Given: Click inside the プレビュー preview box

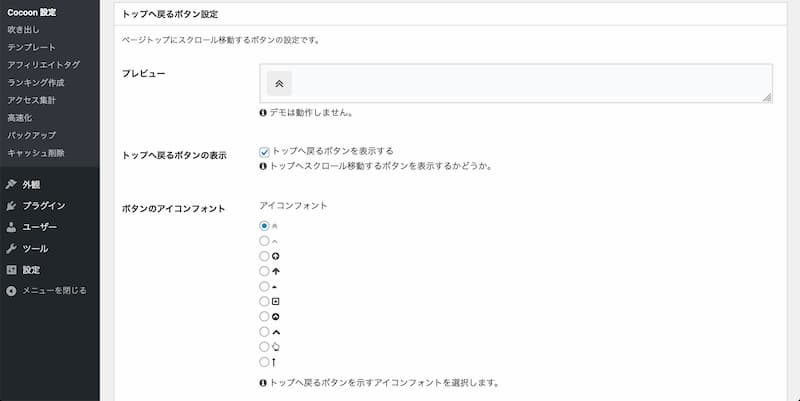Looking at the screenshot, I should [x=515, y=83].
